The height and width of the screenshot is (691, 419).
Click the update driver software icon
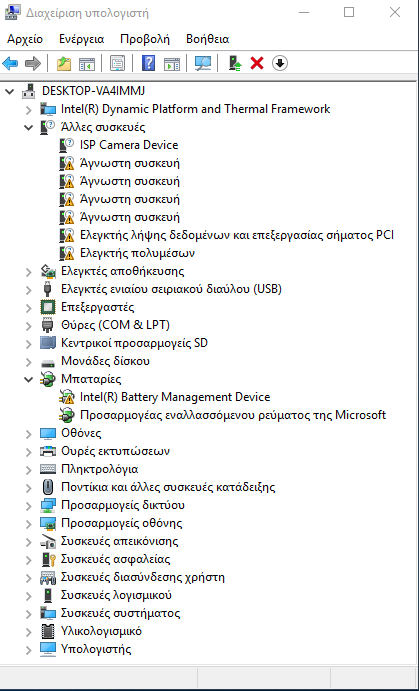tap(235, 63)
